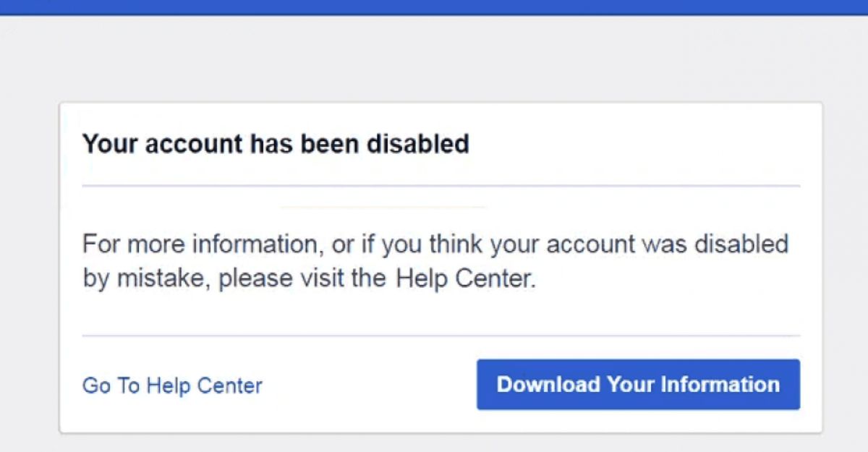Click the divider line above the buttons
This screenshot has width=868, height=452.
pos(441,336)
